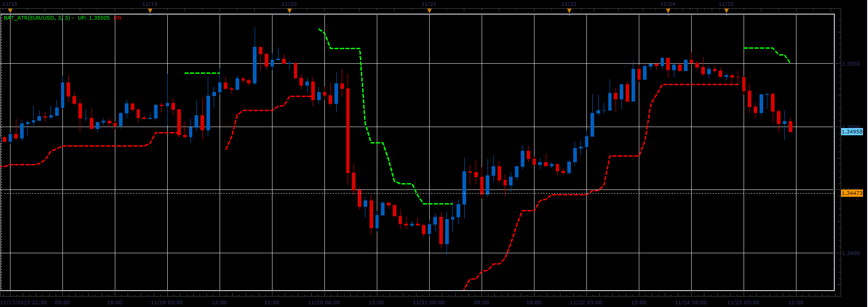
Task: Click the orange day marker for 11/21
Action: tap(429, 11)
